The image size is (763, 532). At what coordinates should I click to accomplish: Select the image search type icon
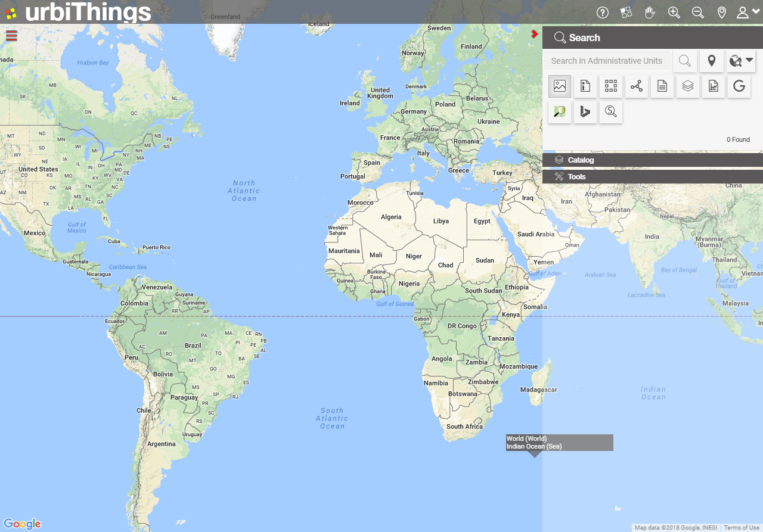point(560,86)
